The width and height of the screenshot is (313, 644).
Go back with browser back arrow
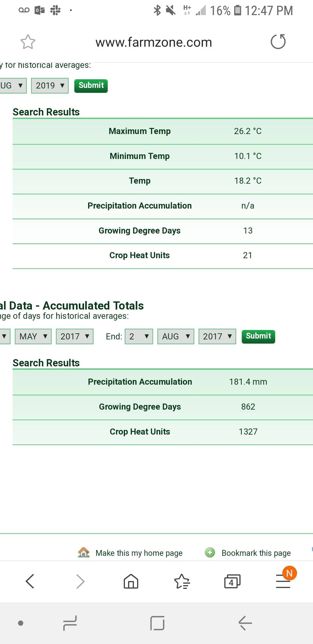[x=30, y=581]
